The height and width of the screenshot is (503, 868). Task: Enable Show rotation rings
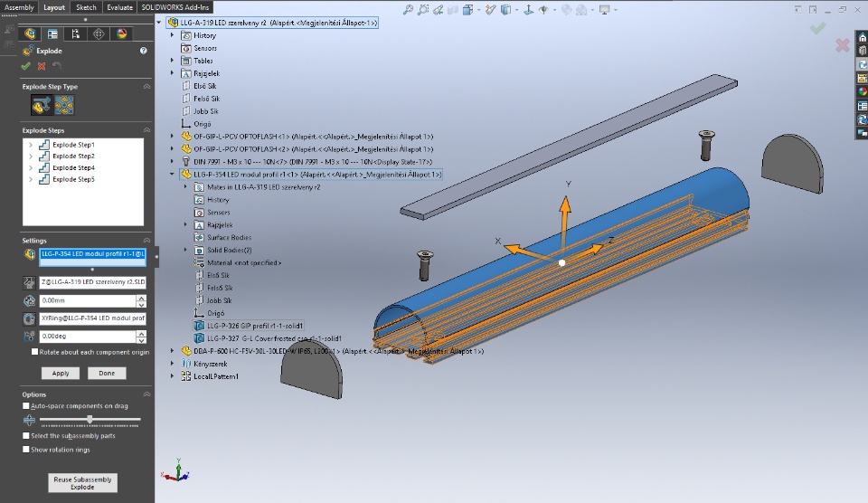coord(26,450)
